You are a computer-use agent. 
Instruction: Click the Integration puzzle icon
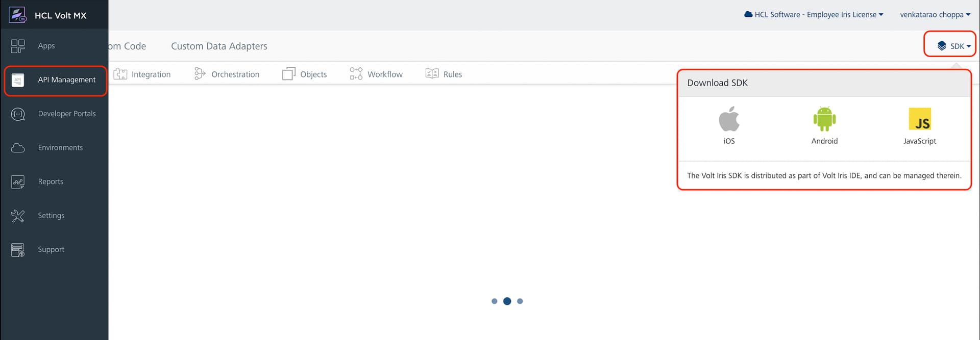click(120, 74)
